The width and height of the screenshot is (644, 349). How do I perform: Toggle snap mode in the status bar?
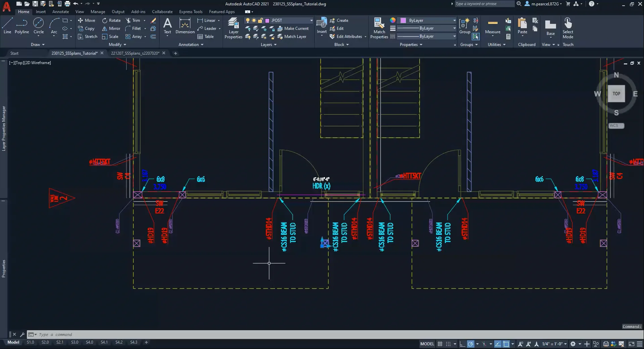click(448, 344)
